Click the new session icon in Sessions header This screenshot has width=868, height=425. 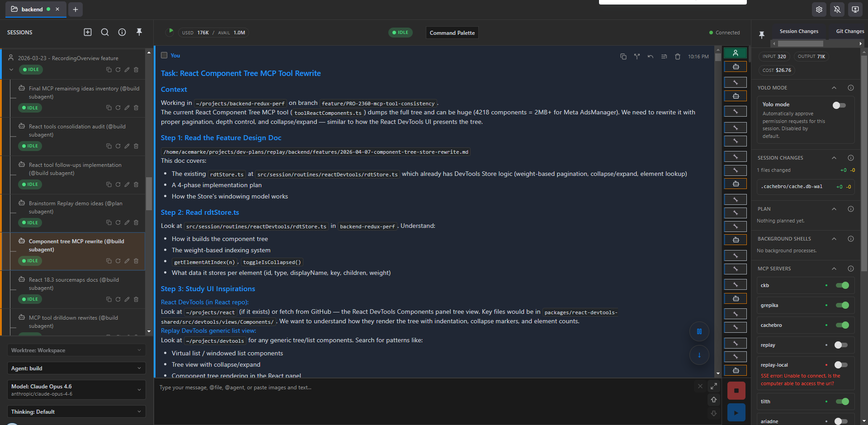[88, 32]
